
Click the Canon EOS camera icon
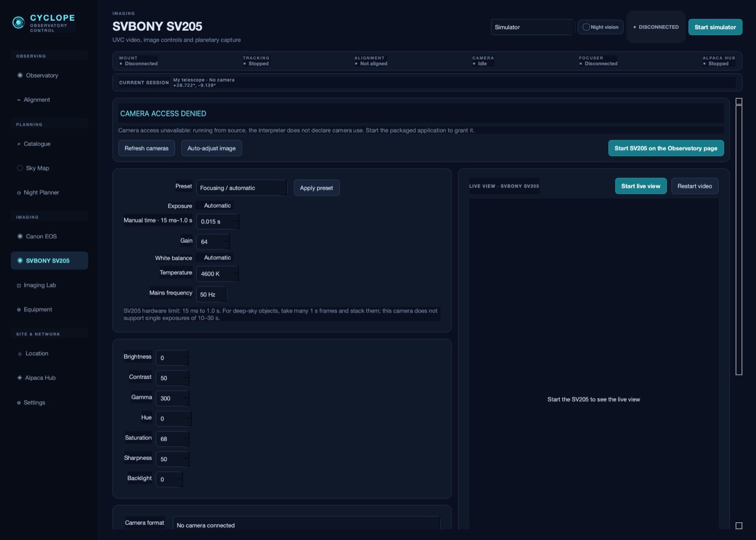tap(20, 236)
